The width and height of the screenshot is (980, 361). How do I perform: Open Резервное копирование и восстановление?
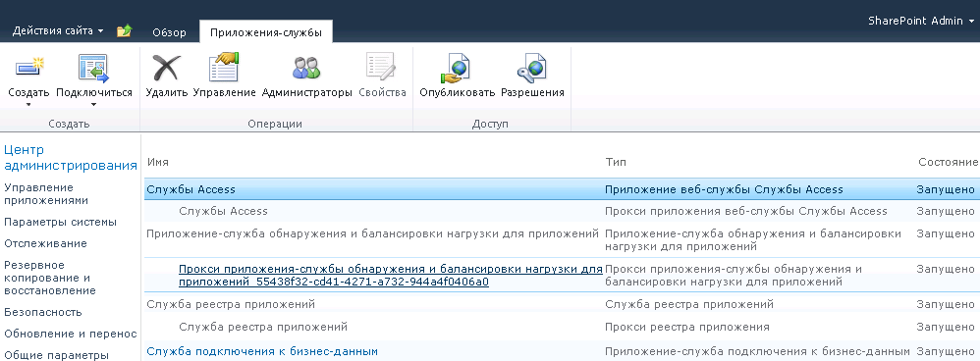point(50,278)
